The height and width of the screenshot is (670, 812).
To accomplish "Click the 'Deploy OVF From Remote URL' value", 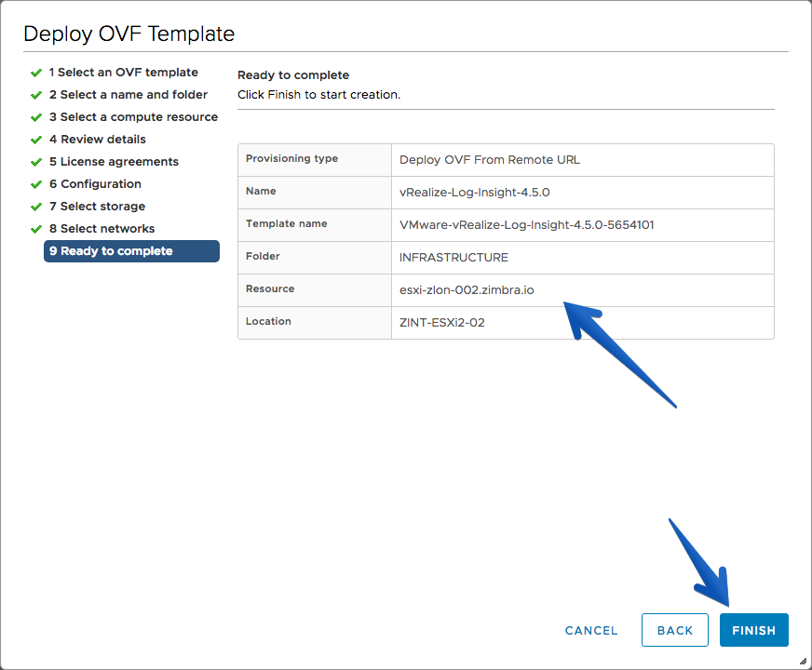I will tap(490, 160).
